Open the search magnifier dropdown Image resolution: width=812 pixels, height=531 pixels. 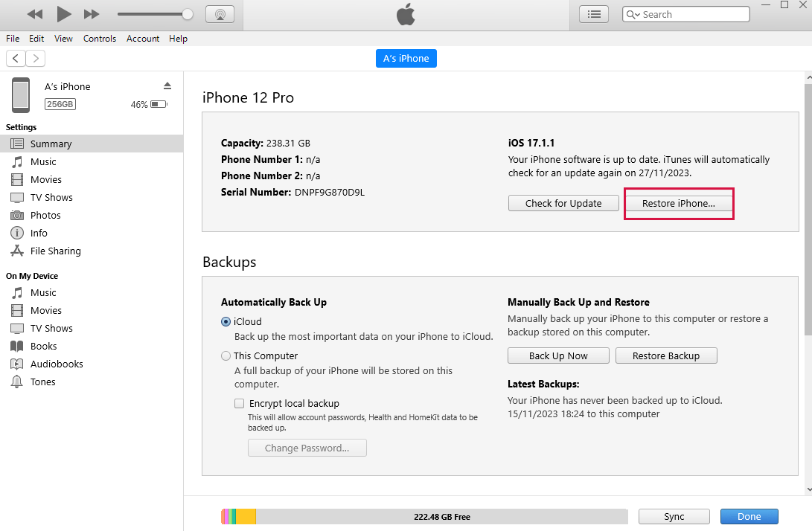(633, 14)
